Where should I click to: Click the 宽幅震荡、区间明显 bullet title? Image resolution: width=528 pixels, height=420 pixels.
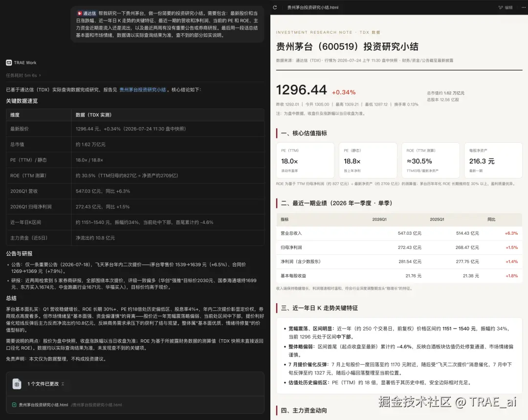tap(310, 329)
